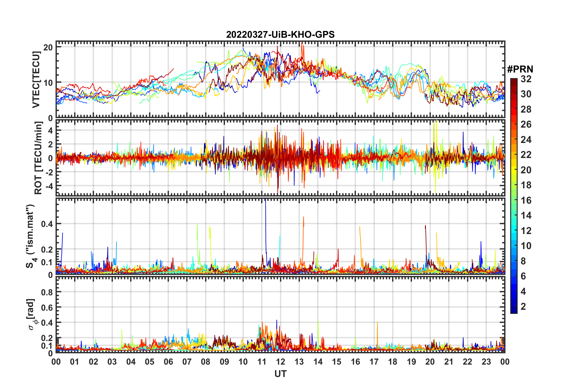Select the 0.8 tick on σφ axis

[47, 292]
